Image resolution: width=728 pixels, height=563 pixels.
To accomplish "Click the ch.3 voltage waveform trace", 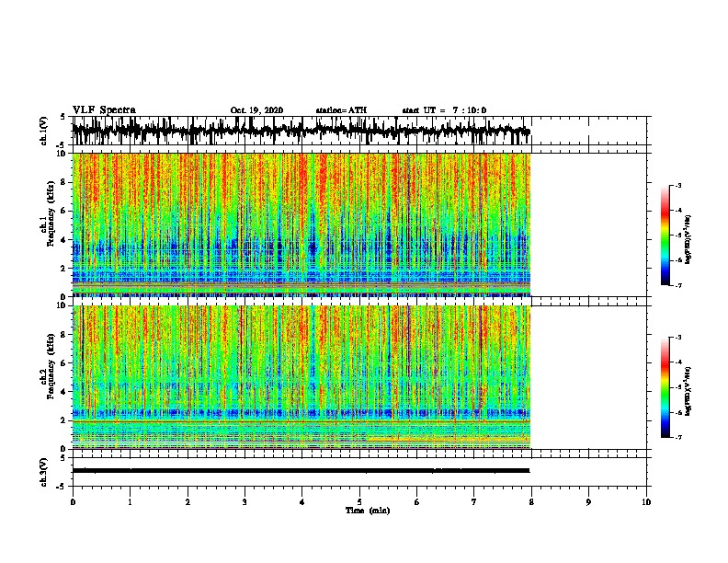I will click(301, 471).
